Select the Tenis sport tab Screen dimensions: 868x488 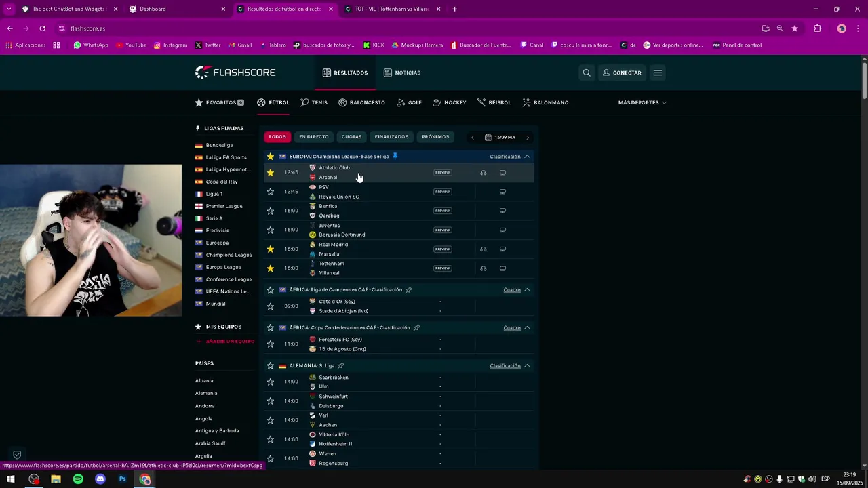[314, 102]
